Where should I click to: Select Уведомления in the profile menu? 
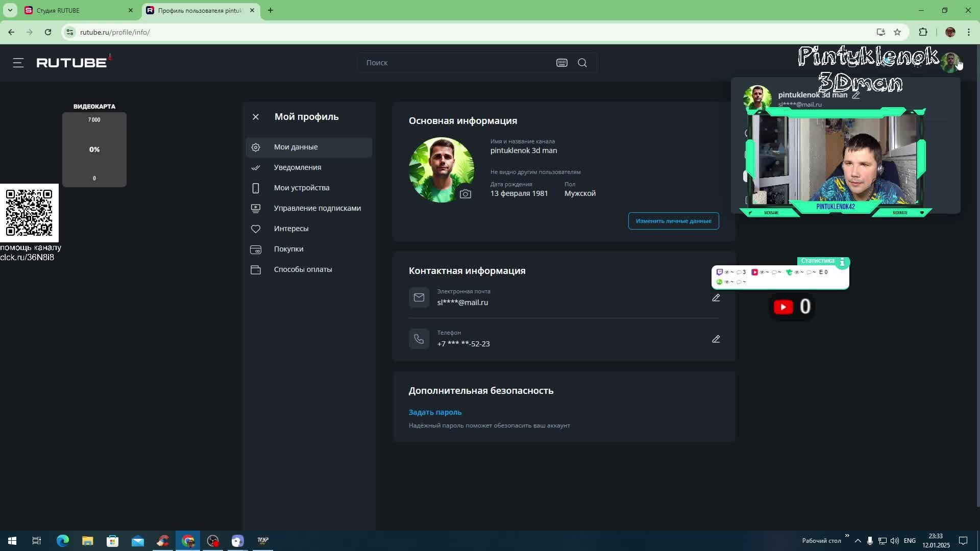(x=297, y=167)
